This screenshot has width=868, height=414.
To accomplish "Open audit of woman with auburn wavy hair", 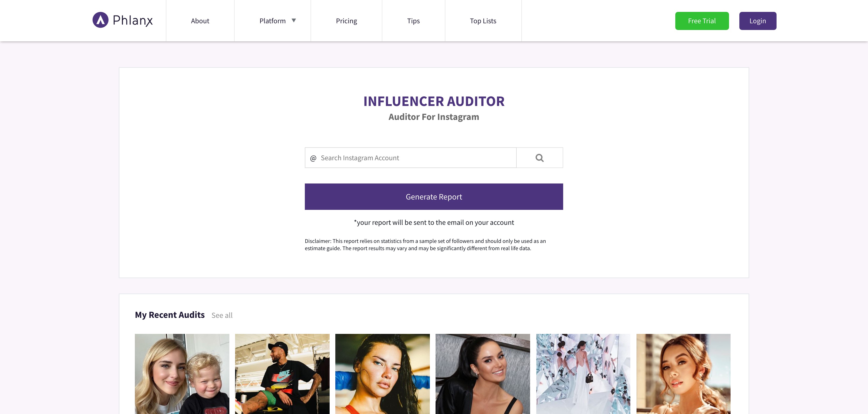I will (x=683, y=374).
